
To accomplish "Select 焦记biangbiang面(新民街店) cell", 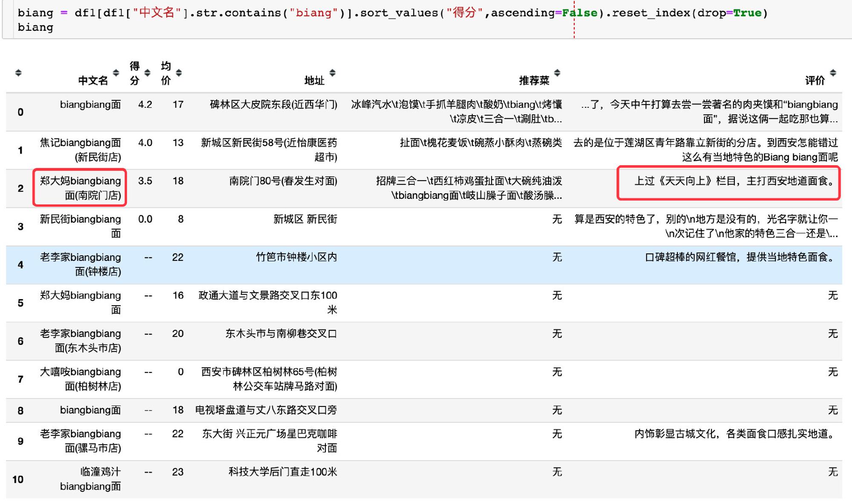I will point(81,150).
